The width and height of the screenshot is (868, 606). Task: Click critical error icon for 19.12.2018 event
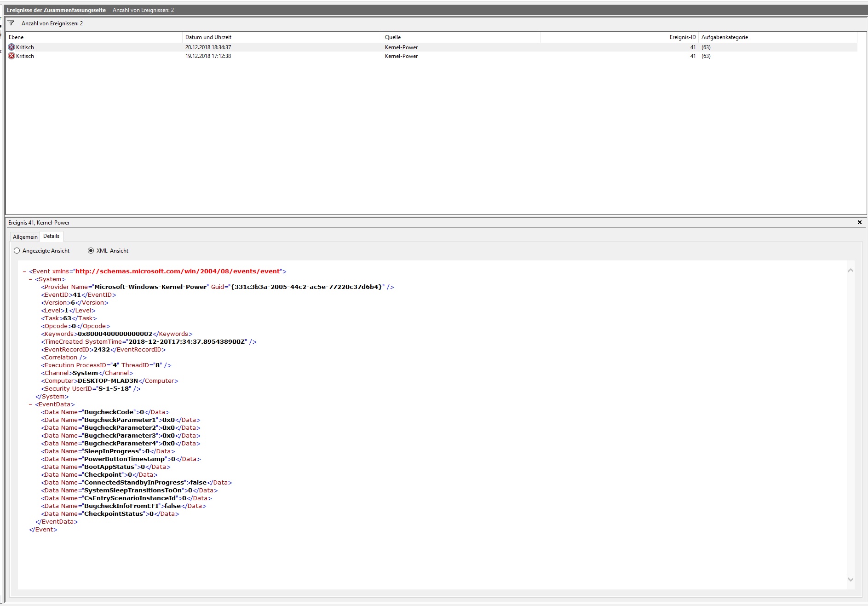11,56
